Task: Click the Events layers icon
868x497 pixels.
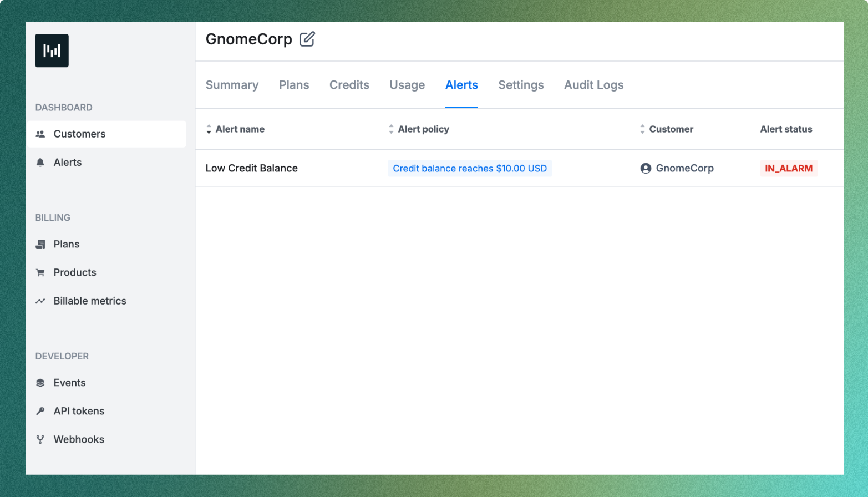Action: click(x=40, y=383)
